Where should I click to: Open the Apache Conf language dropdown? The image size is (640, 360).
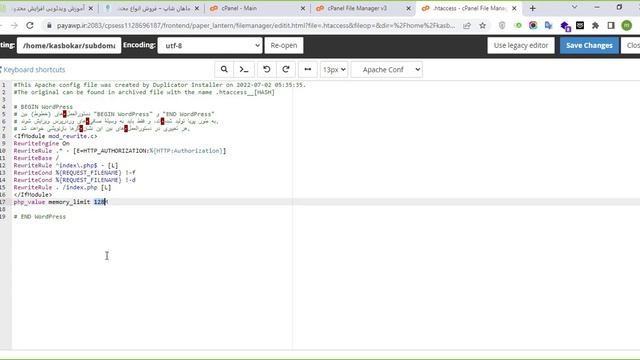coord(387,69)
